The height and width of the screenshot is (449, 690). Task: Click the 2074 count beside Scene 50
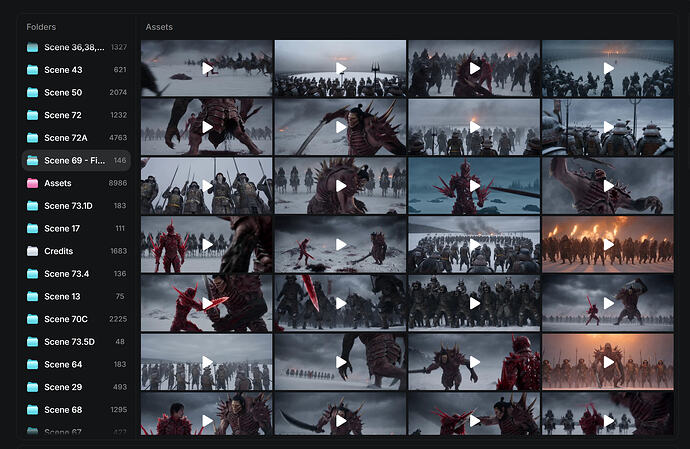click(118, 92)
